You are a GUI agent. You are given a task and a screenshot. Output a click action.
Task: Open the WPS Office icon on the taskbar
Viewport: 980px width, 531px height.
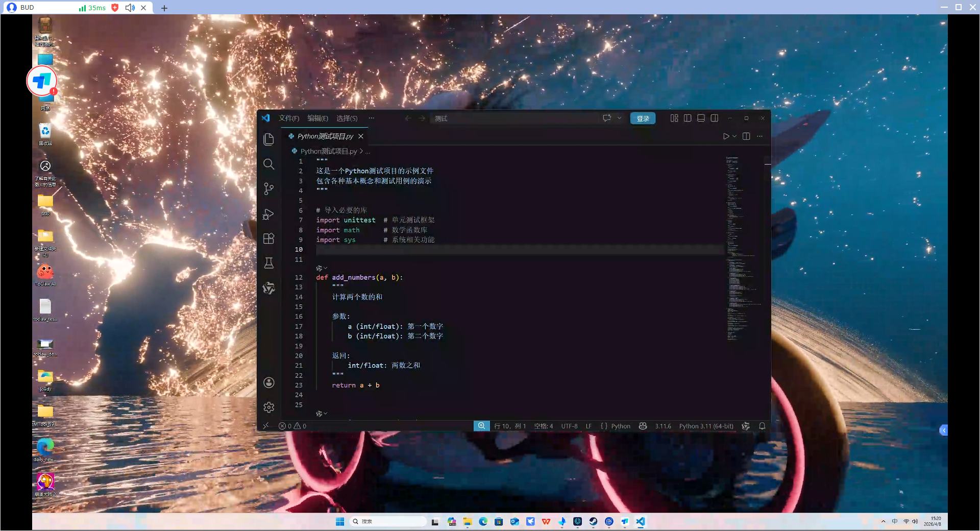[546, 521]
